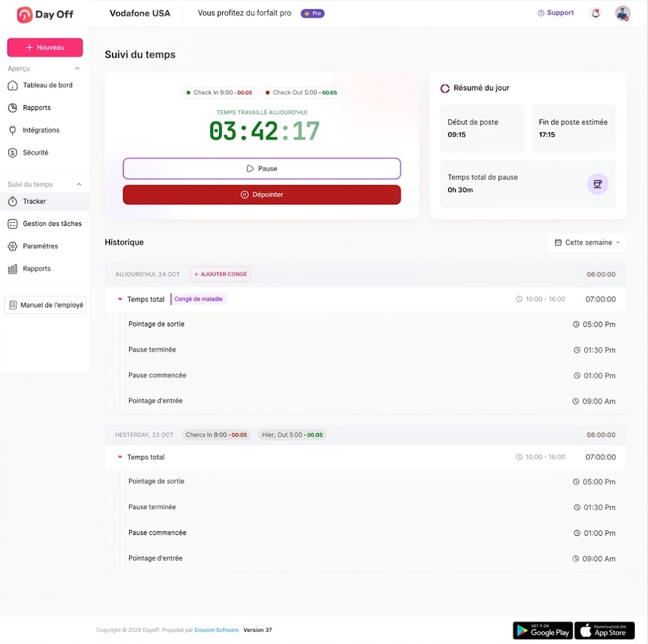Open Intégrations in the sidebar
The width and height of the screenshot is (648, 644).
click(x=45, y=130)
